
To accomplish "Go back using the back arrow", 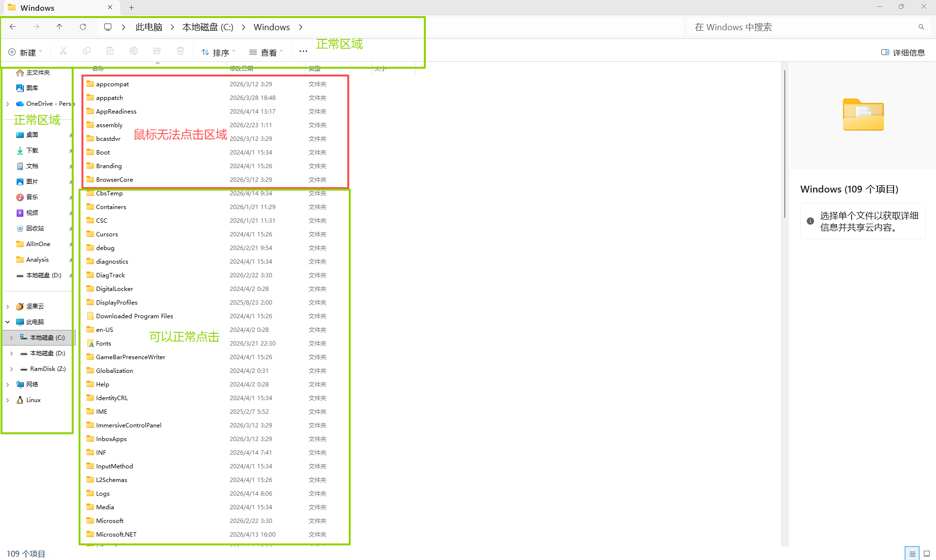I will coord(13,27).
